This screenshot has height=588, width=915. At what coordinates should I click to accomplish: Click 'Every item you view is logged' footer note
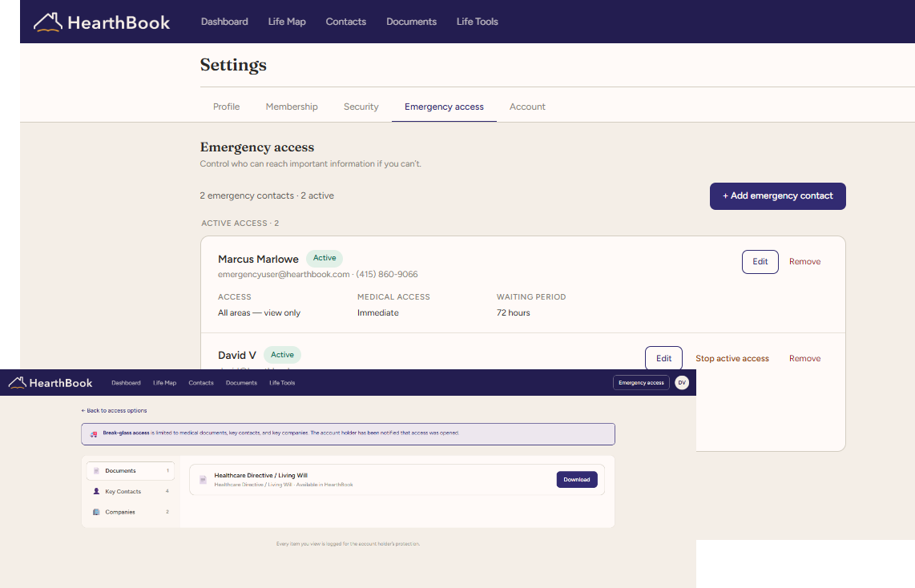coord(349,544)
